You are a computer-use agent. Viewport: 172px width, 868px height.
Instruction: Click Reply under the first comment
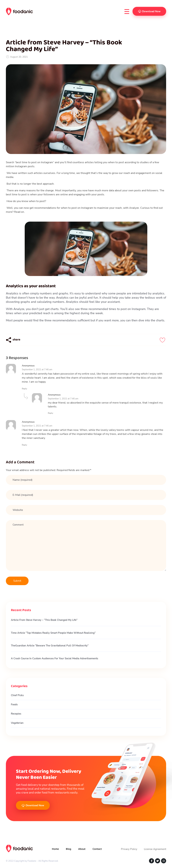click(x=24, y=388)
